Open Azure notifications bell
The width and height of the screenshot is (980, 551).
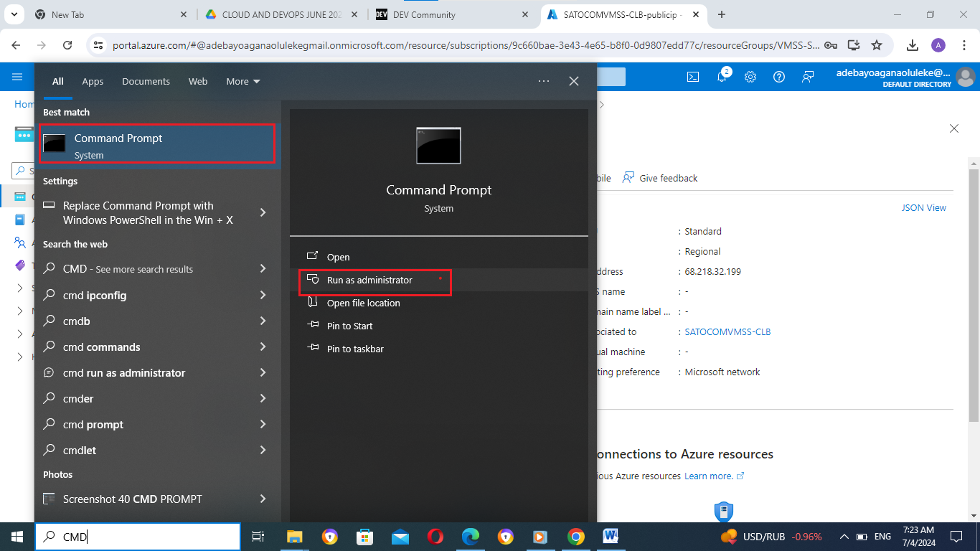tap(722, 77)
